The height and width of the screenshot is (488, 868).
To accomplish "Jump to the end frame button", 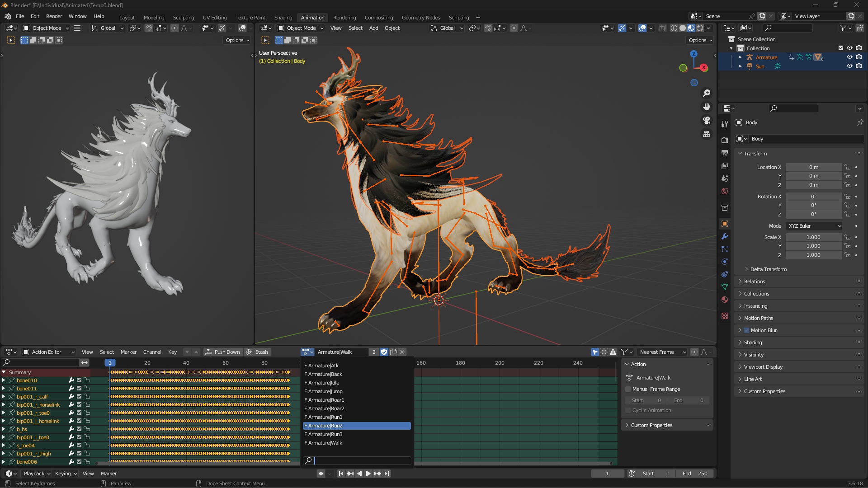I will tap(387, 474).
